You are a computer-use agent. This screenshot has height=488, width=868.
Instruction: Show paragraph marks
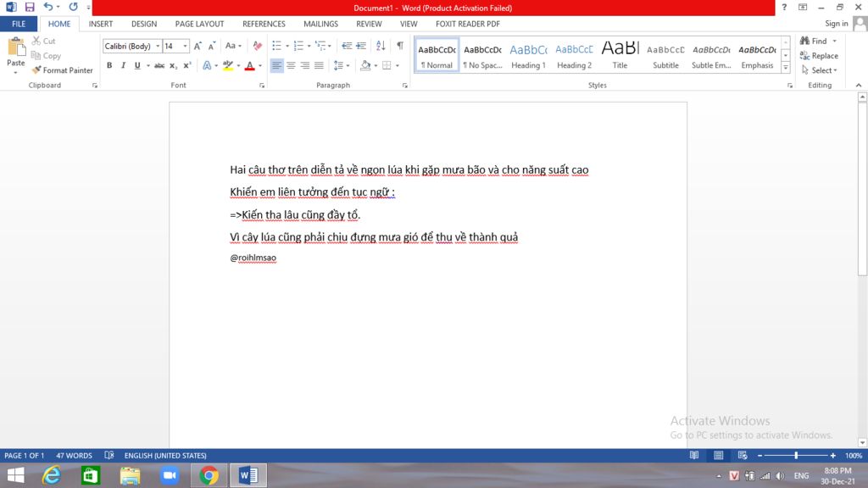point(400,46)
